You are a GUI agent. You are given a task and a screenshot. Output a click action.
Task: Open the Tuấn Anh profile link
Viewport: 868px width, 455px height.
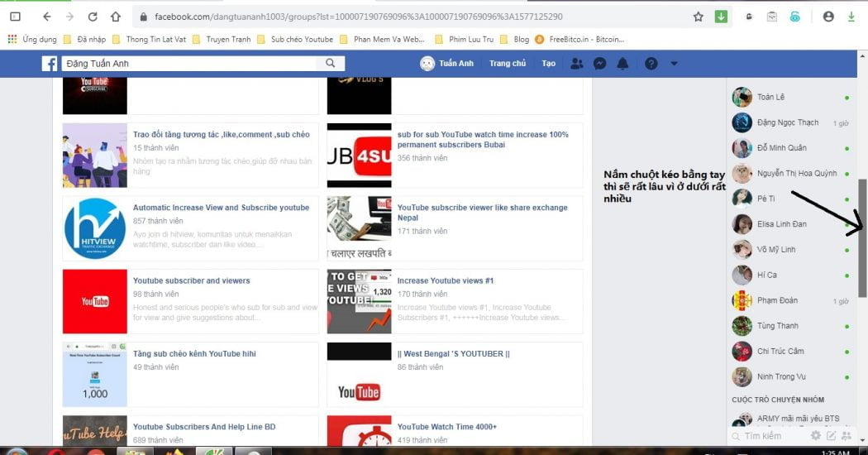(x=447, y=63)
